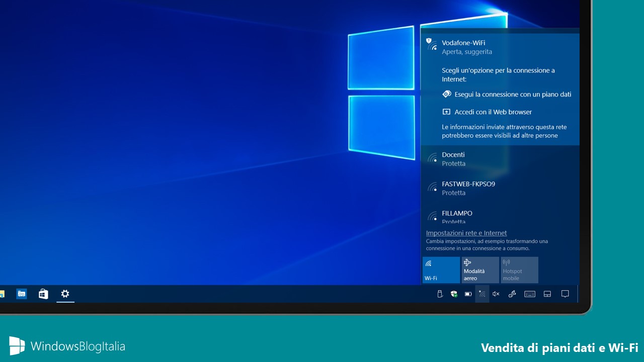The height and width of the screenshot is (362, 644).
Task: Select the Docenti network
Action: click(x=500, y=159)
